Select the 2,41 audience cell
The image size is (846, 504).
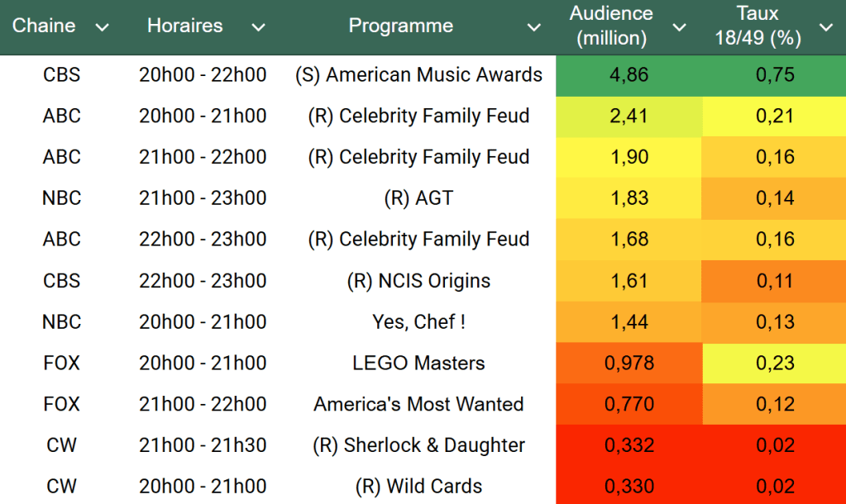coord(629,116)
